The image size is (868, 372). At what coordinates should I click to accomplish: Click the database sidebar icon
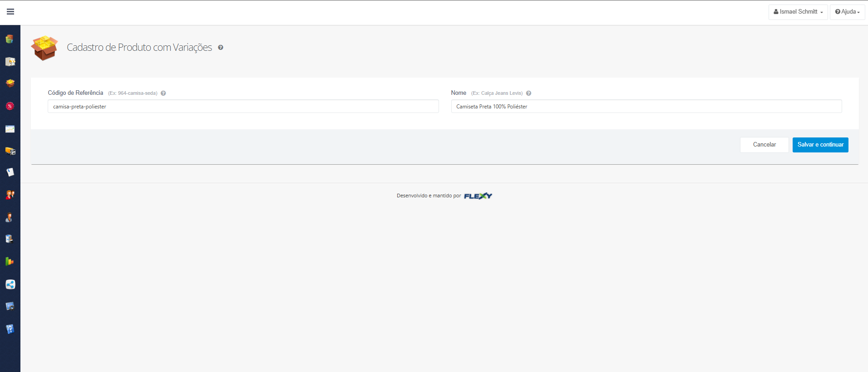10,239
